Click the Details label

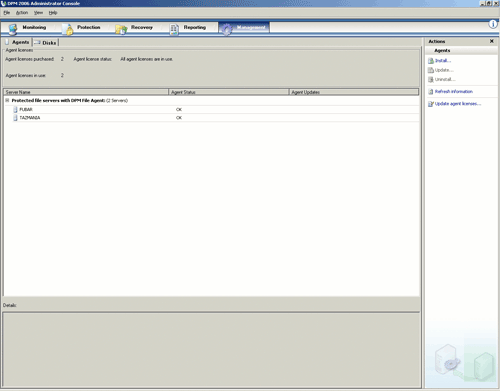[10, 305]
